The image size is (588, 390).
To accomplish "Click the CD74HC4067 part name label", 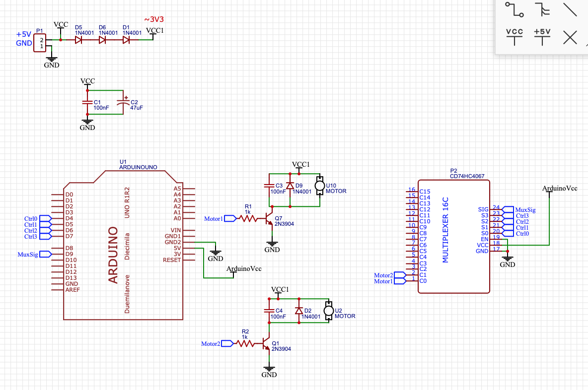I will pos(467,176).
